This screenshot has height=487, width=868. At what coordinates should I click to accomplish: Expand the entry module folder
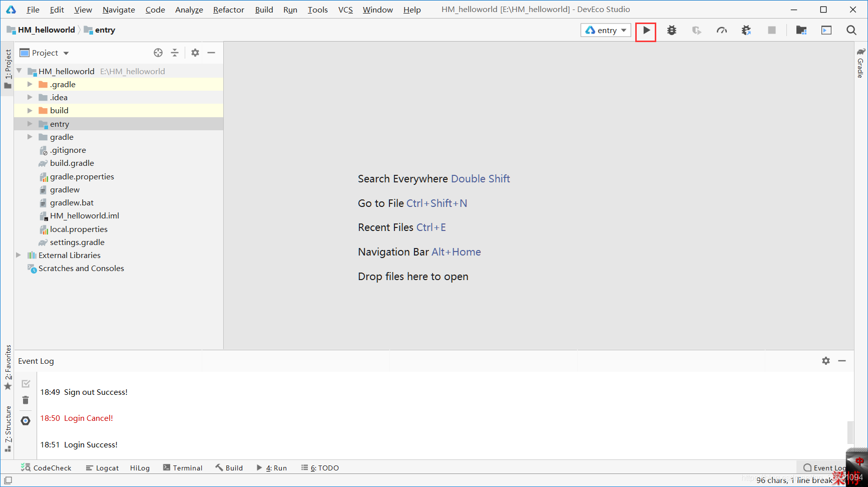point(30,124)
